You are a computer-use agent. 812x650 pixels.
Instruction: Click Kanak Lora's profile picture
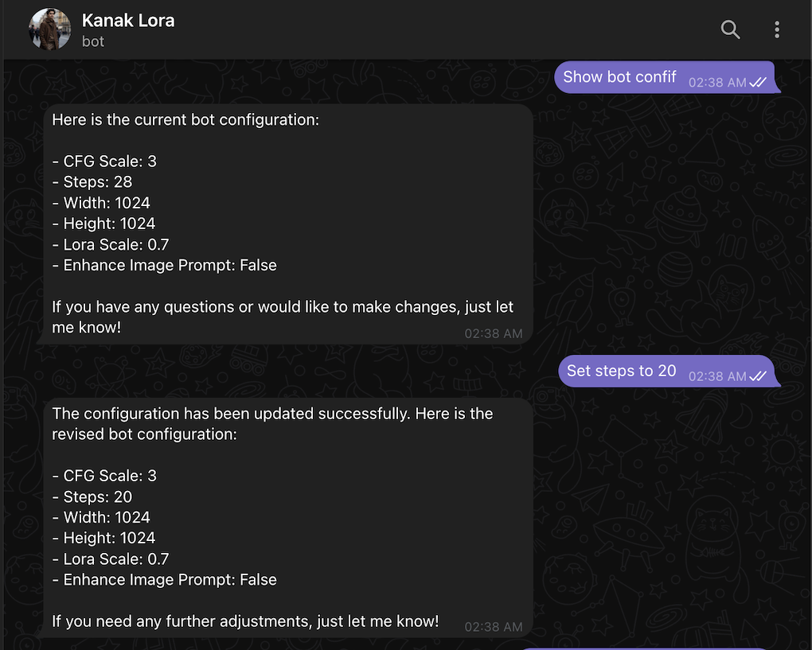click(49, 29)
